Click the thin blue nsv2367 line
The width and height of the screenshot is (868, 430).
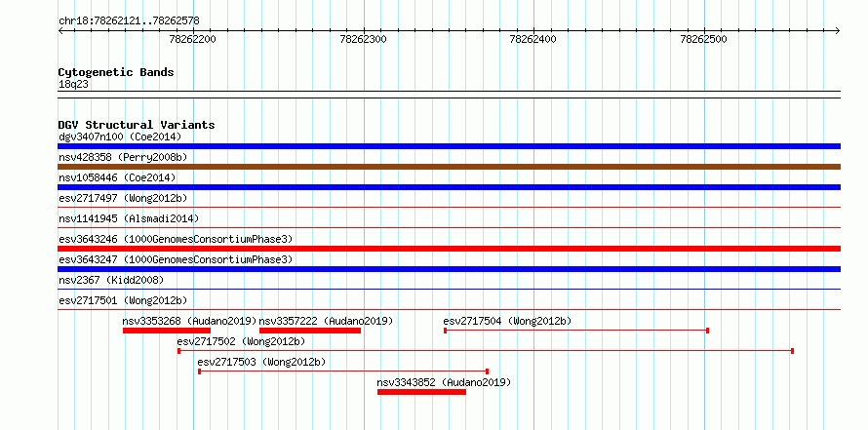click(x=449, y=290)
